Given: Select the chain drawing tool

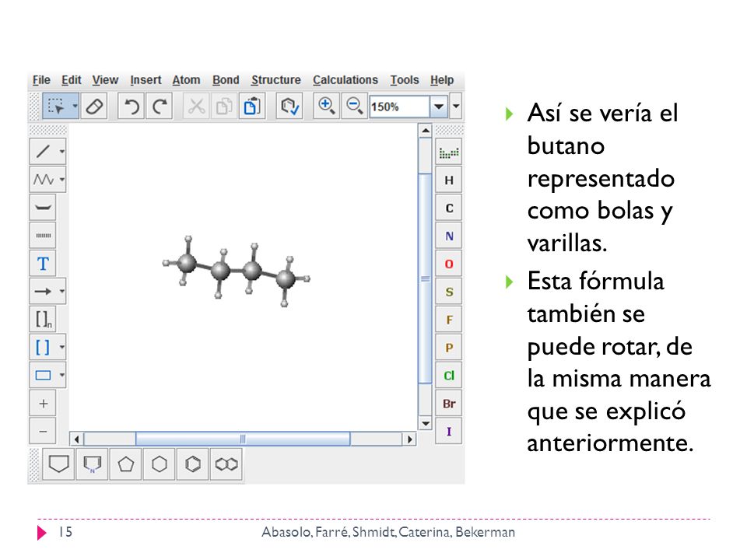Looking at the screenshot, I should click(44, 180).
